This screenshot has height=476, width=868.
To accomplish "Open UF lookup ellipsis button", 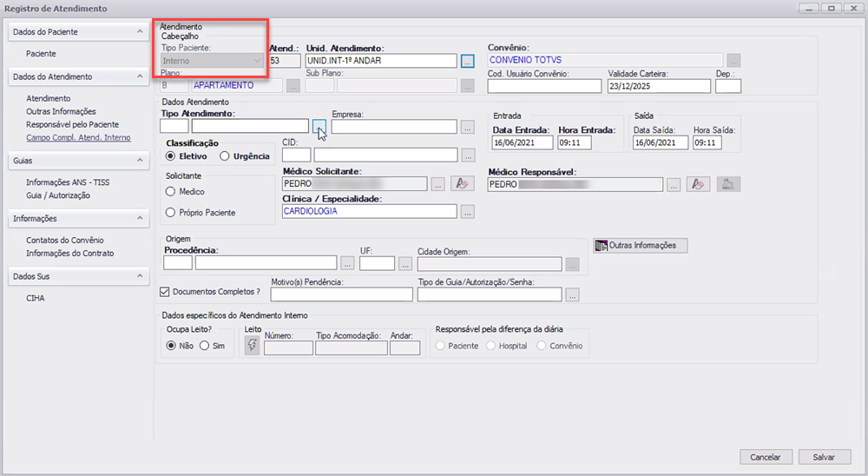I will [405, 264].
